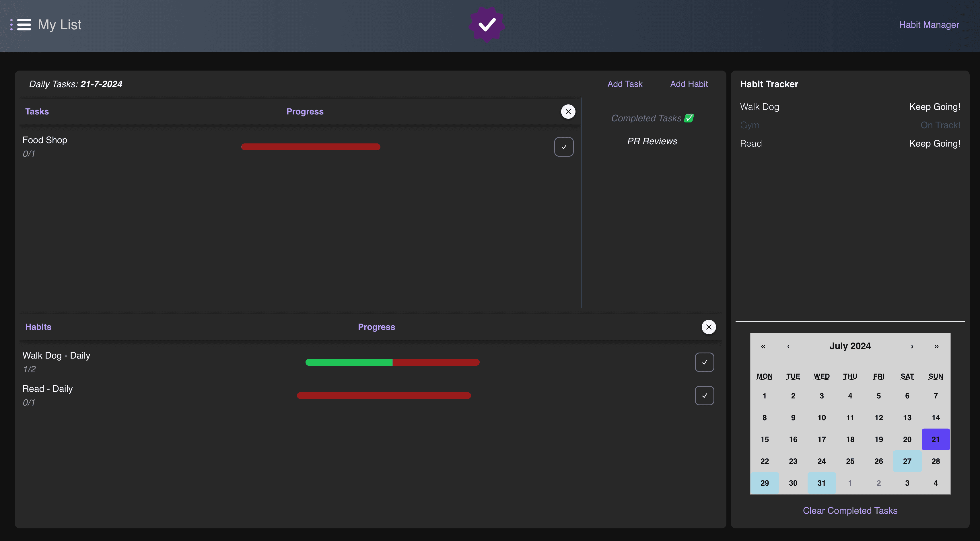The height and width of the screenshot is (541, 980).
Task: Select the PR Reviews completed task
Action: 652,141
